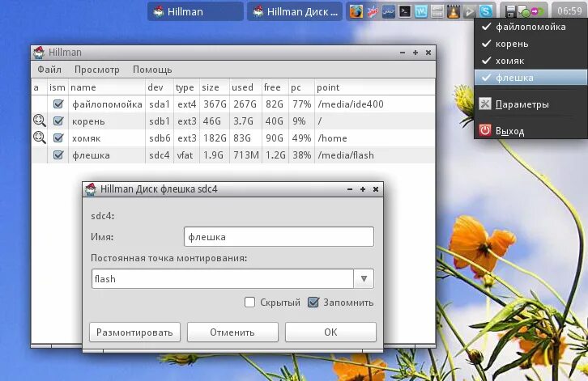
Task: Uncheck the корень mount checkbox
Action: click(x=58, y=121)
